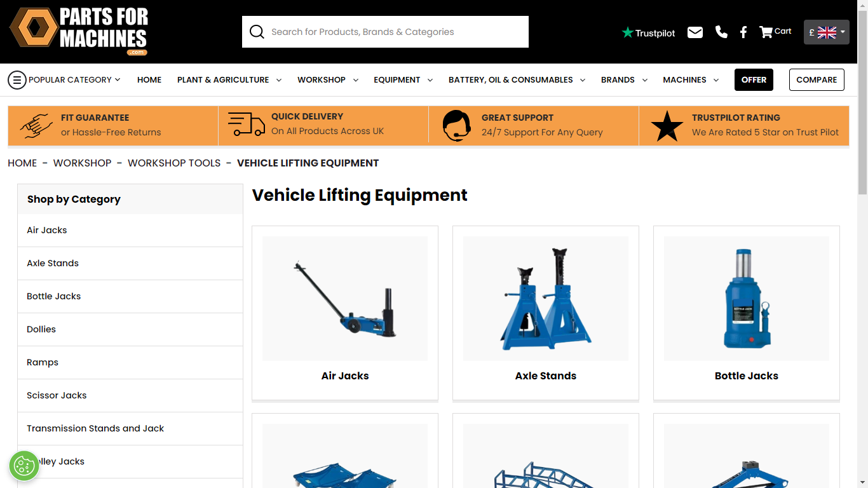
Task: Click '24/7 Support For Any Query' text
Action: 542,133
